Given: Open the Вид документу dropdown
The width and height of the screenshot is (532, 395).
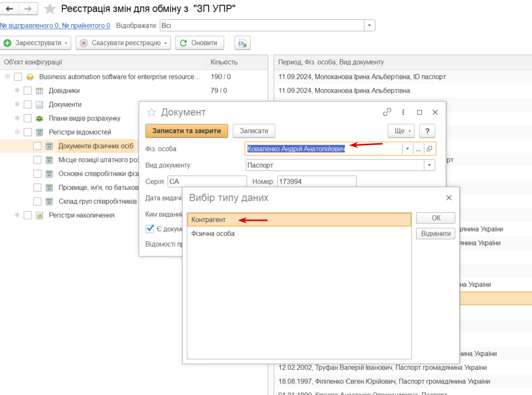Looking at the screenshot, I should click(x=429, y=165).
